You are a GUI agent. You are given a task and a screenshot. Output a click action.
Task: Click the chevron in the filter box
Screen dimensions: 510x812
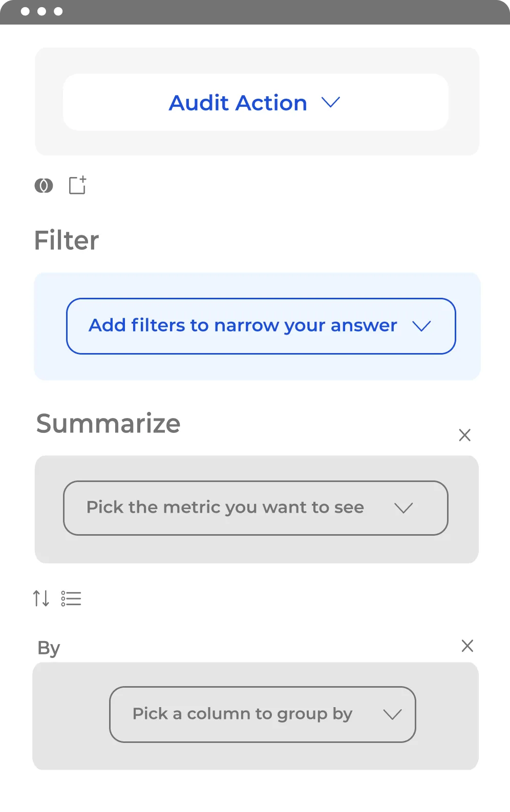[x=421, y=326]
